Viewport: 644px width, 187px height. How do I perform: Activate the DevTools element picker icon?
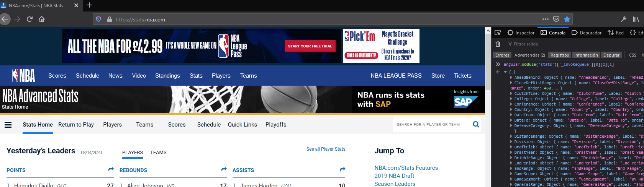point(498,33)
